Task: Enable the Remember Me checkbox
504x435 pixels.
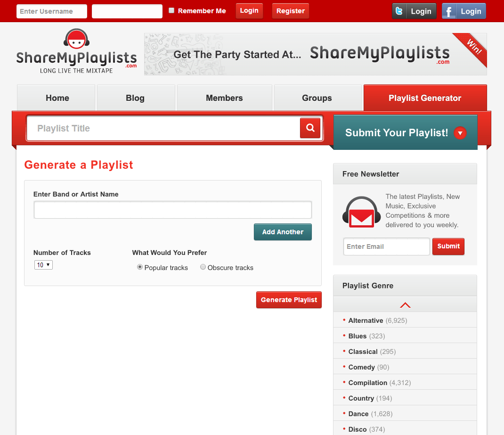Action: pos(171,10)
